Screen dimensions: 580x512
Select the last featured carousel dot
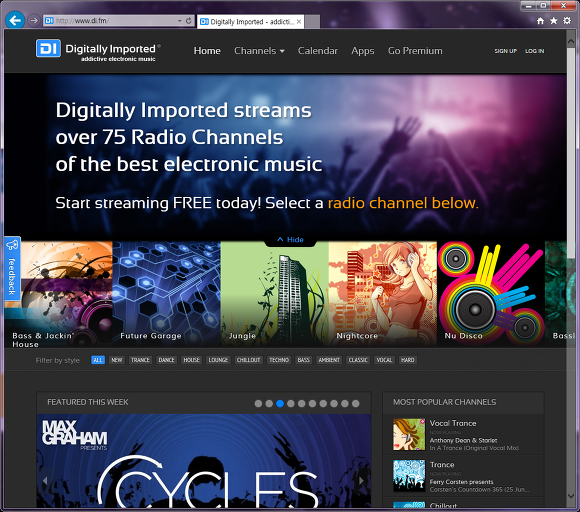tap(355, 404)
